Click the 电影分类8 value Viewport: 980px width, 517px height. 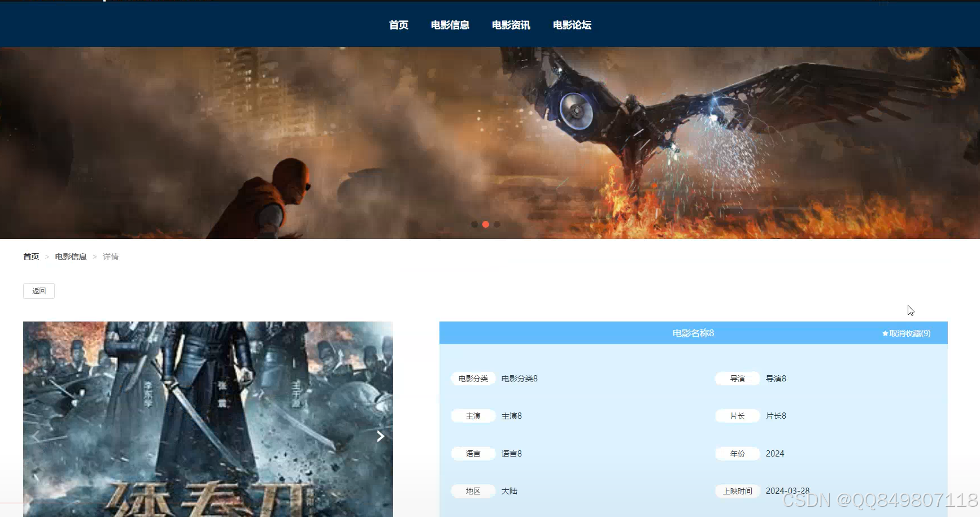coord(520,379)
